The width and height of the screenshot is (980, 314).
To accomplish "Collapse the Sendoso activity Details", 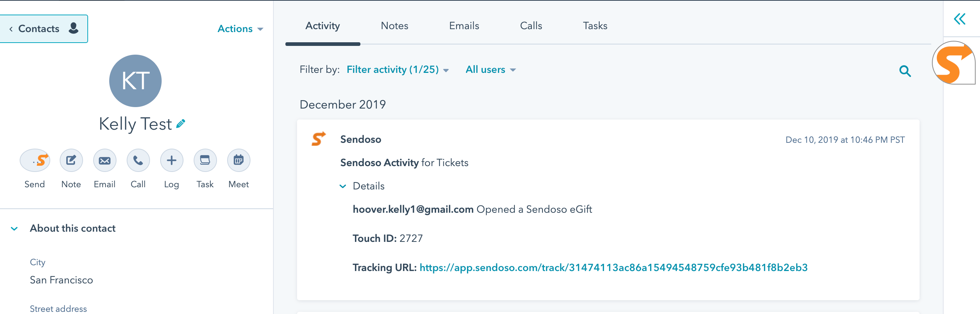I will 343,186.
